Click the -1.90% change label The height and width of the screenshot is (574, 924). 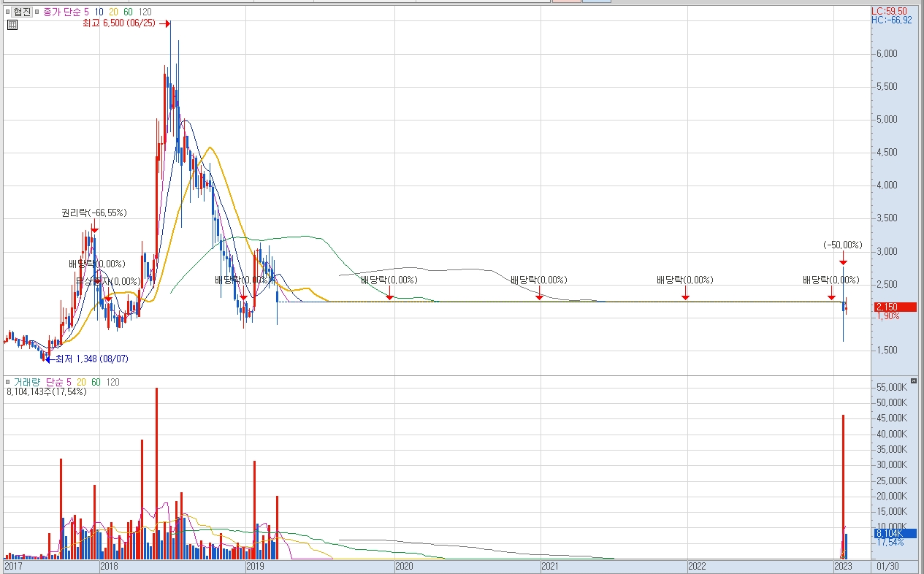(x=887, y=316)
